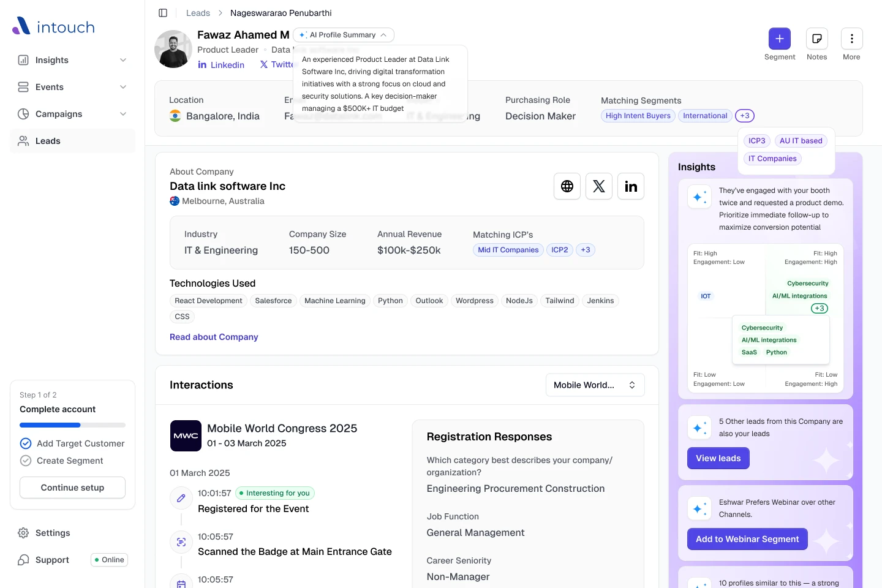Image resolution: width=882 pixels, height=588 pixels.
Task: Open Insights in the sidebar
Action: tap(72, 60)
